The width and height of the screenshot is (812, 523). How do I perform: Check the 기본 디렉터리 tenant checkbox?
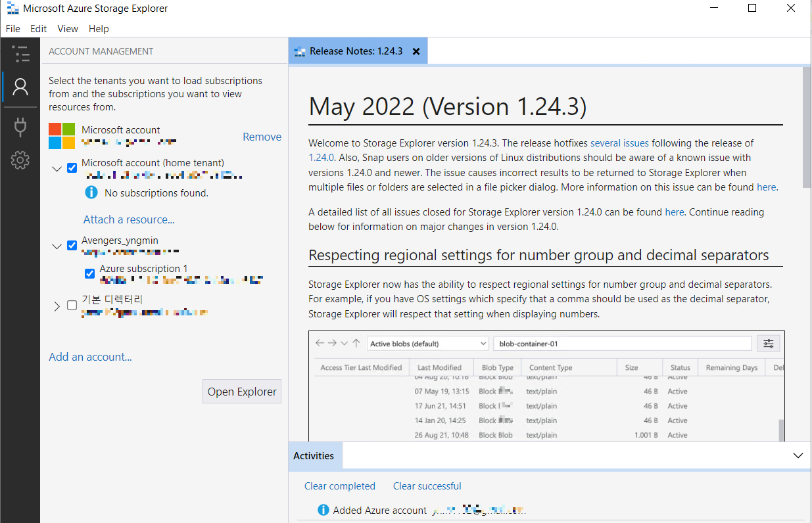click(72, 305)
